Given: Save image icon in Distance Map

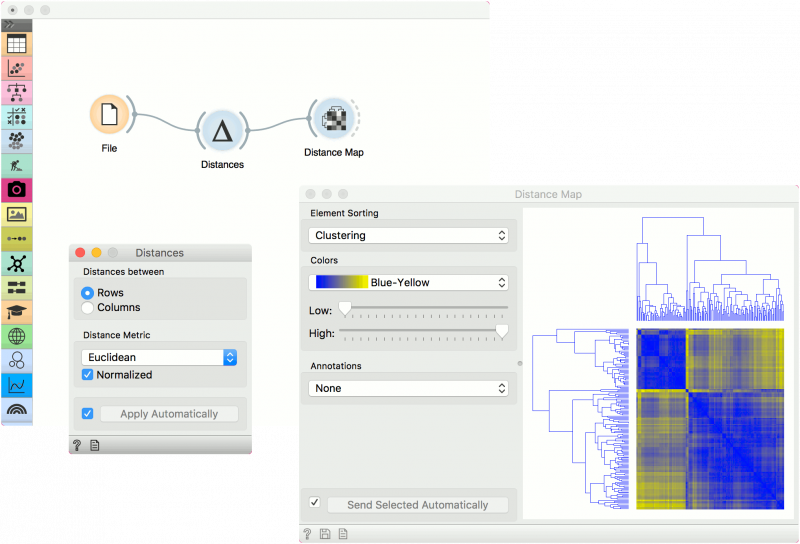Looking at the screenshot, I should 325,534.
